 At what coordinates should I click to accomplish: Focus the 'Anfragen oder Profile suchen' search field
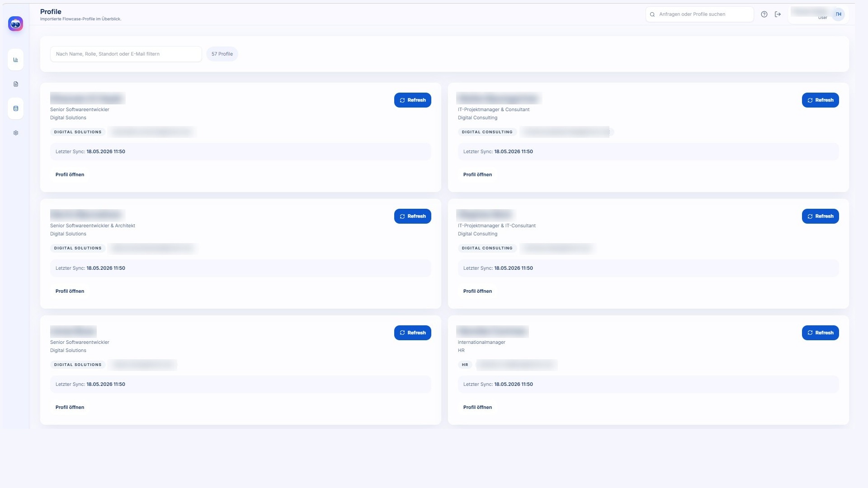click(x=699, y=14)
